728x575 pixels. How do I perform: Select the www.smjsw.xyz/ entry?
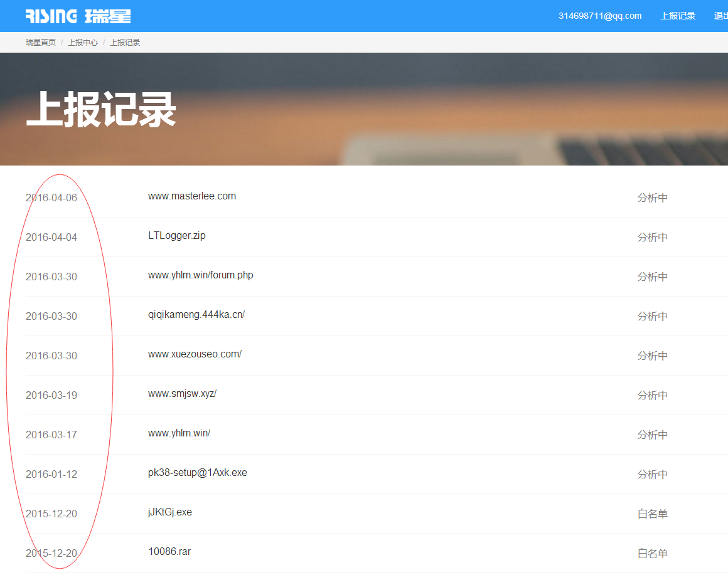[x=182, y=393]
